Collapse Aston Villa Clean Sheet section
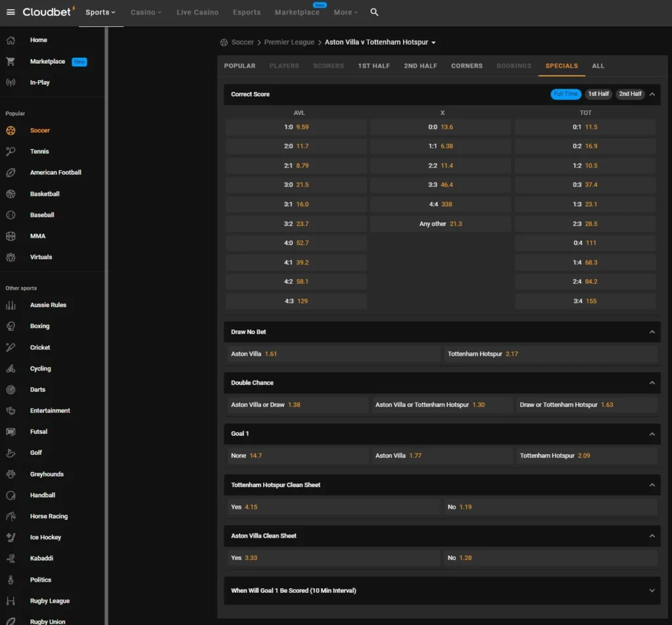 pyautogui.click(x=652, y=536)
